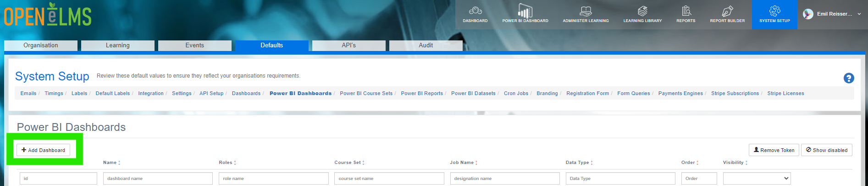Open the Visibility filter dropdown
The image size is (868, 186).
[757, 178]
